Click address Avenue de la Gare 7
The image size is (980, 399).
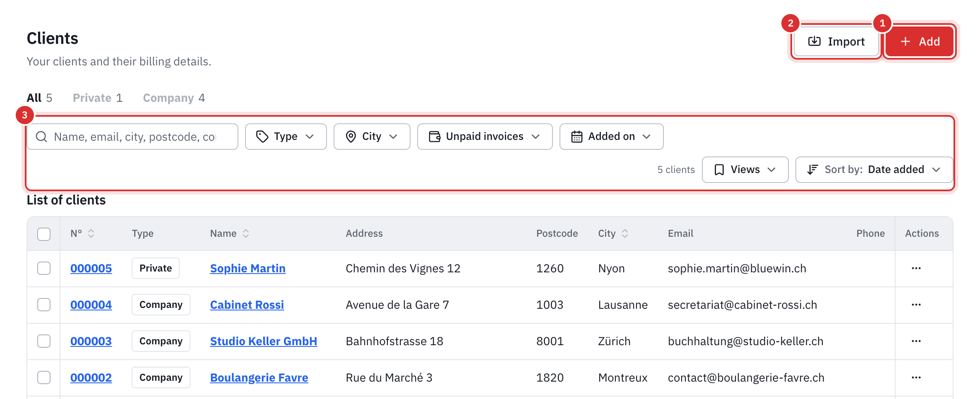click(397, 305)
